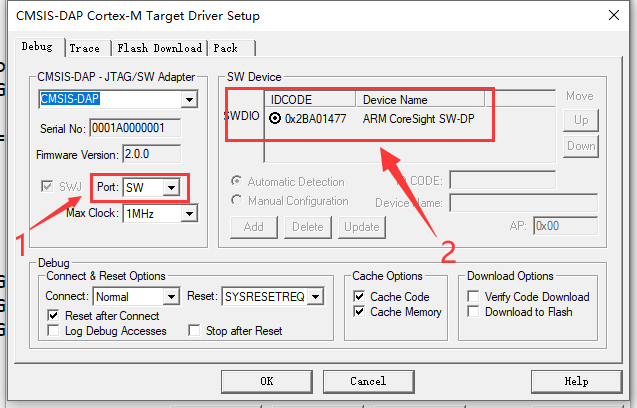The height and width of the screenshot is (408, 637).
Task: Click the Help button
Action: coord(576,382)
